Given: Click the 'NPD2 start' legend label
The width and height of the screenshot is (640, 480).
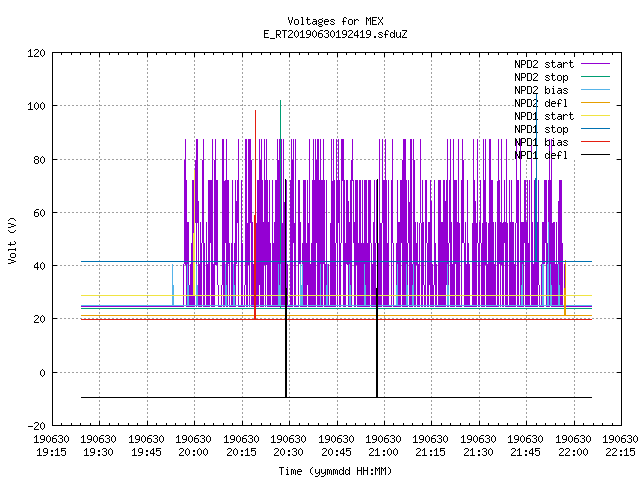Looking at the screenshot, I should 544,64.
